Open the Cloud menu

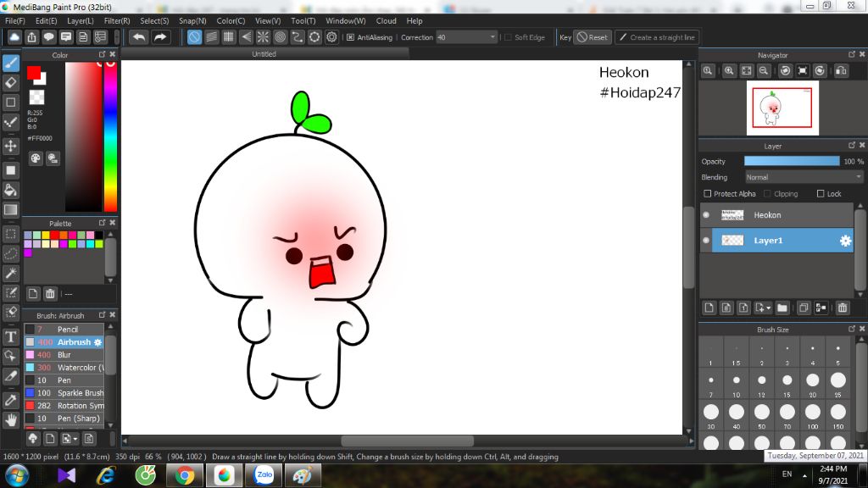pyautogui.click(x=386, y=21)
